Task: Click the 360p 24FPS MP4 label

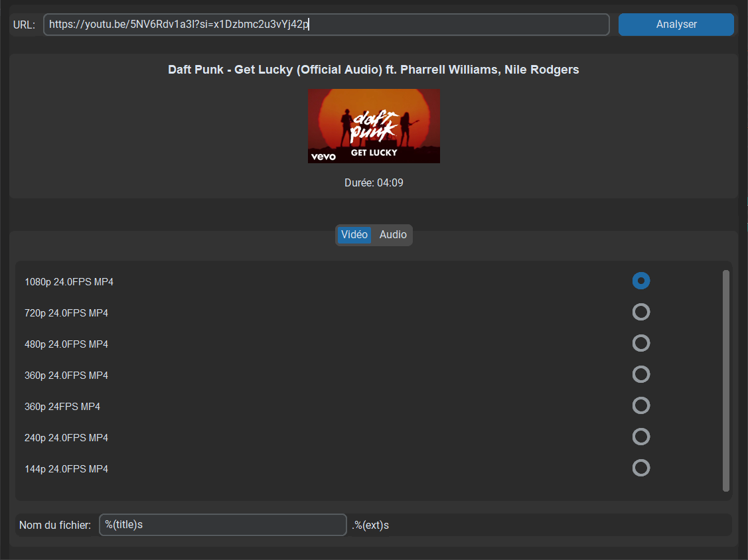Action: click(62, 407)
